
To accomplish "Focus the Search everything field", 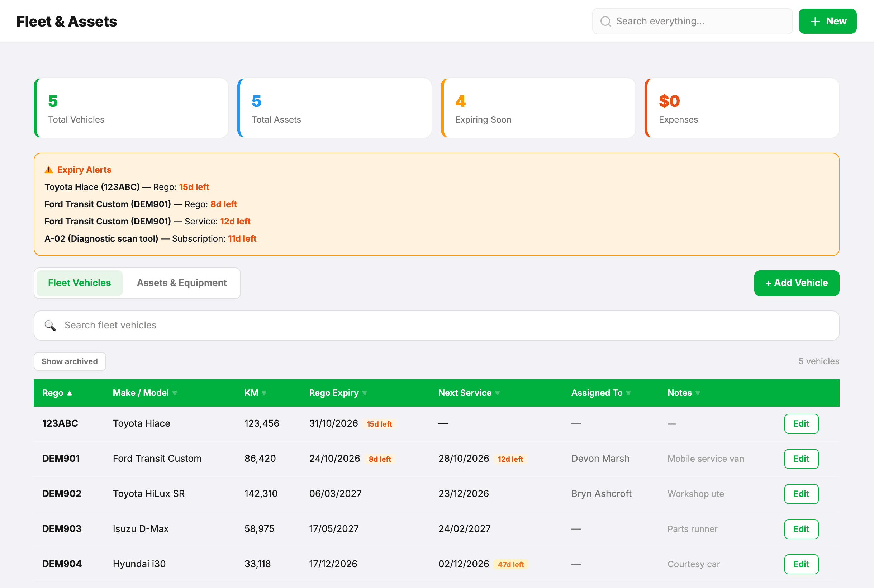I will click(x=692, y=22).
